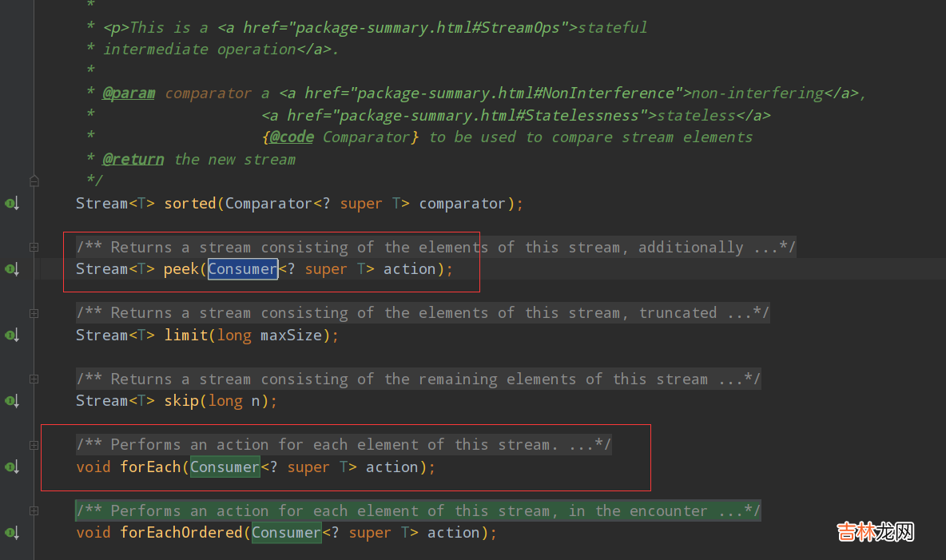
Task: Click implemented-method gutter icon beside forEach
Action: 12,467
